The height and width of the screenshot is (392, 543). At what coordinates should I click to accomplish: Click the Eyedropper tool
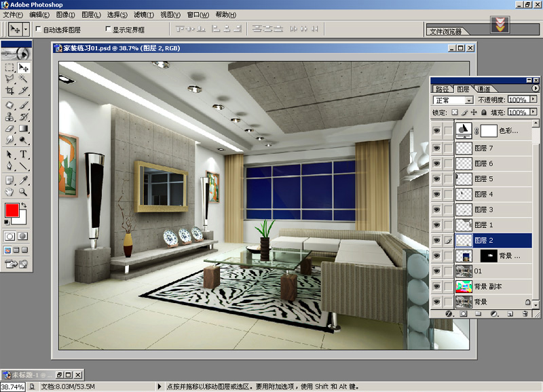click(24, 180)
